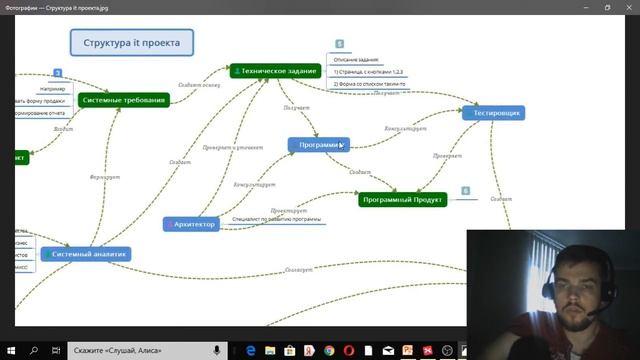Click 'Описание задания' note text
Image resolution: width=640 pixels, height=360 pixels.
pyautogui.click(x=356, y=60)
